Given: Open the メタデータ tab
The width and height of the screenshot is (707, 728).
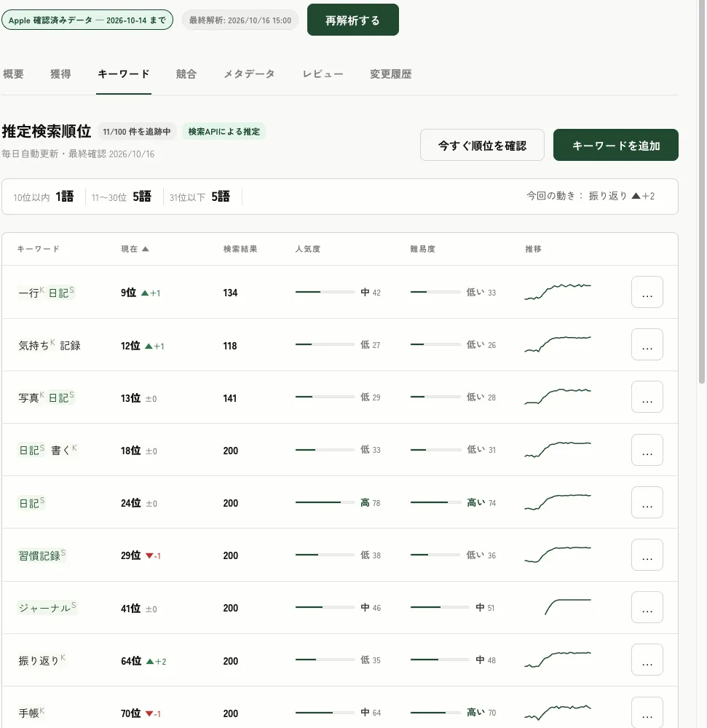Looking at the screenshot, I should click(x=249, y=74).
